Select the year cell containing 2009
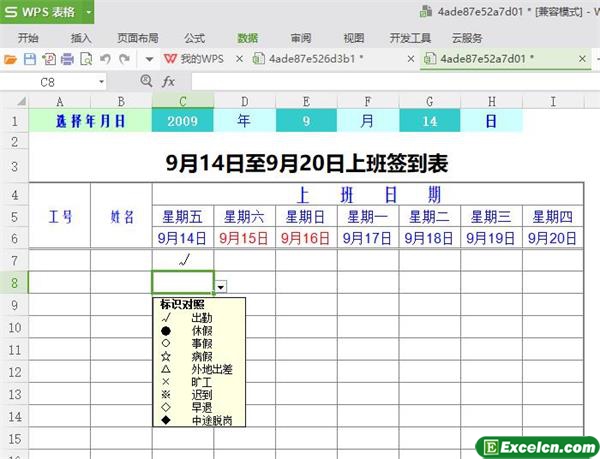 click(x=182, y=120)
